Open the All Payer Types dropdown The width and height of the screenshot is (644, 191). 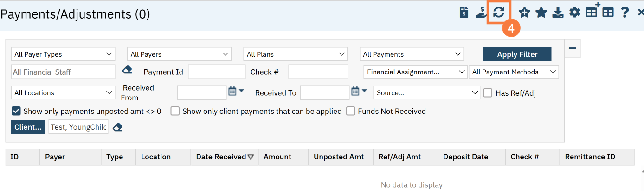point(63,54)
